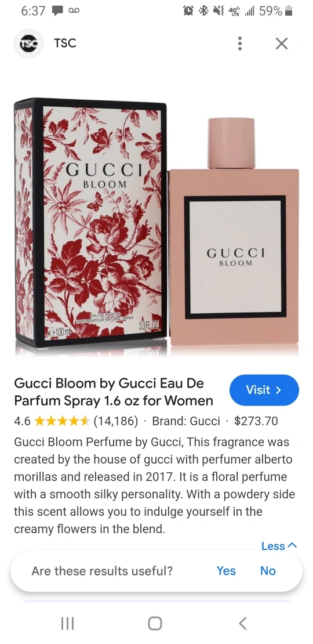
Task: Close the product preview with X
Action: pyautogui.click(x=282, y=44)
